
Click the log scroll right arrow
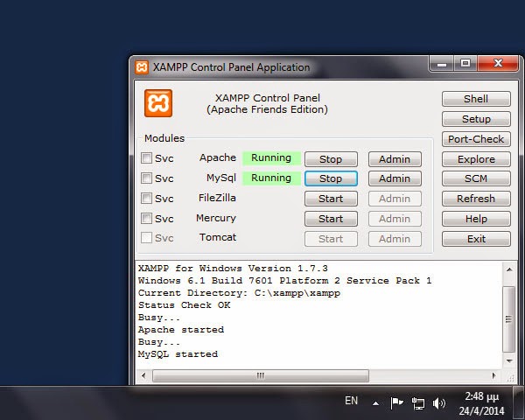click(x=493, y=375)
